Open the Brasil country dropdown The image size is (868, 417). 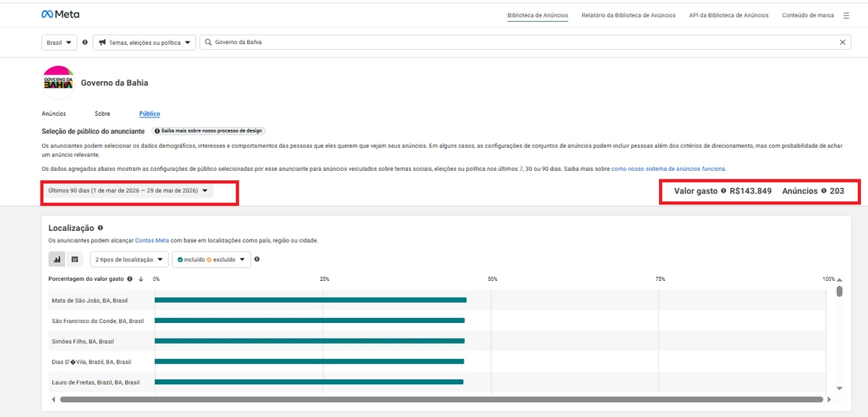pyautogui.click(x=59, y=42)
